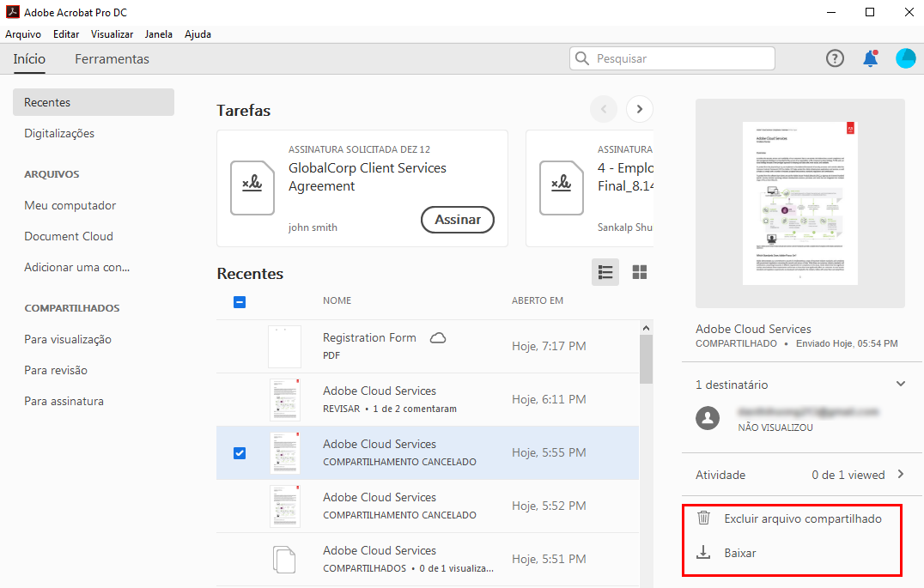The image size is (924, 588).
Task: Switch to grid thumbnail view icon
Action: [x=640, y=272]
